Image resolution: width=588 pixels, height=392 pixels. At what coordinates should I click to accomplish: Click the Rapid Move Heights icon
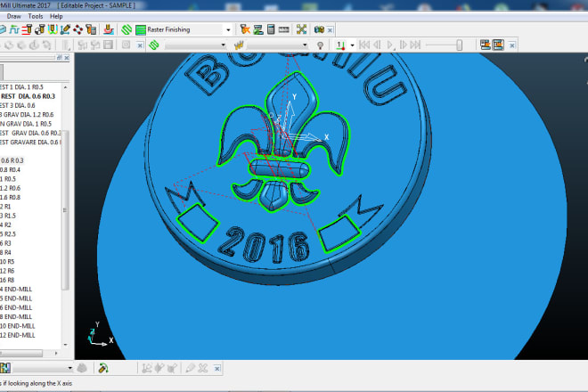pyautogui.click(x=14, y=29)
